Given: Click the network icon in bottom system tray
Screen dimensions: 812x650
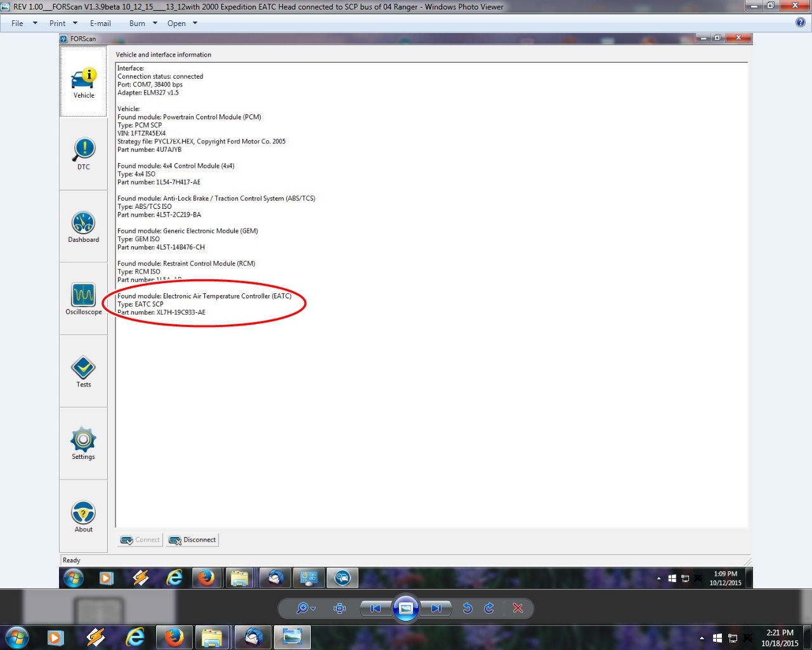Looking at the screenshot, I should [x=733, y=638].
